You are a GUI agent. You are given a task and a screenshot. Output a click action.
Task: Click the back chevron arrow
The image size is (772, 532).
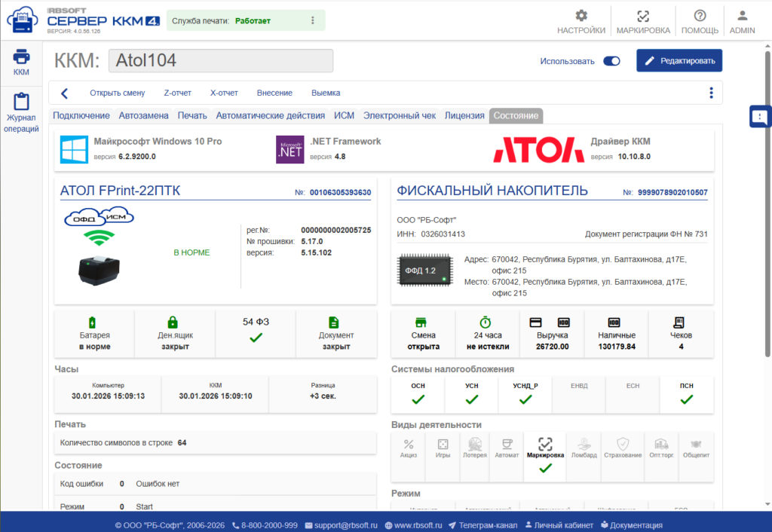pyautogui.click(x=65, y=93)
